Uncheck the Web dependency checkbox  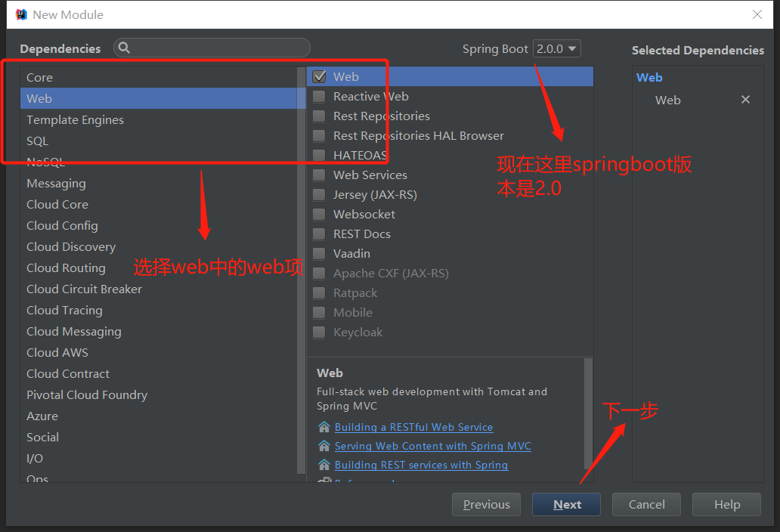point(320,76)
